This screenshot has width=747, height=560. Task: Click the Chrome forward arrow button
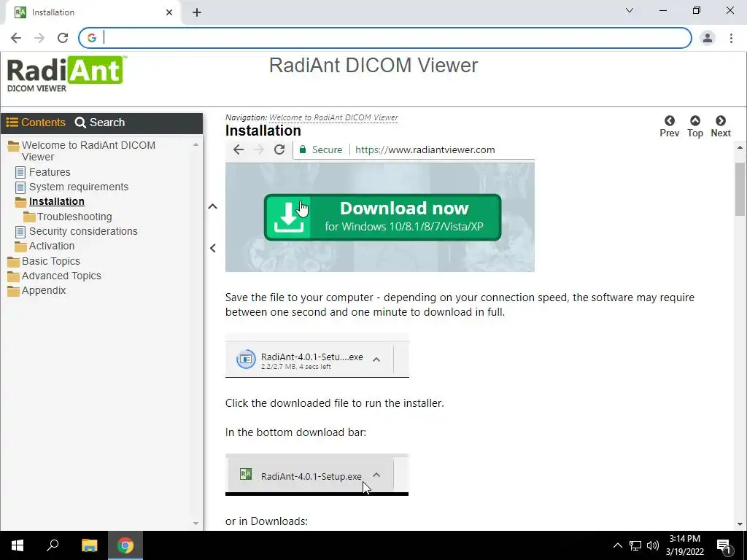(39, 38)
